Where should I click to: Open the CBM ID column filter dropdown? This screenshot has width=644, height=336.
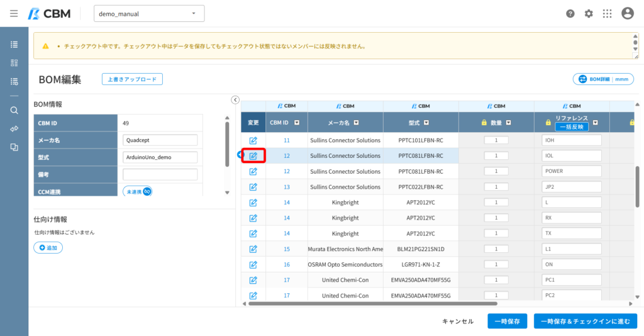pyautogui.click(x=297, y=123)
